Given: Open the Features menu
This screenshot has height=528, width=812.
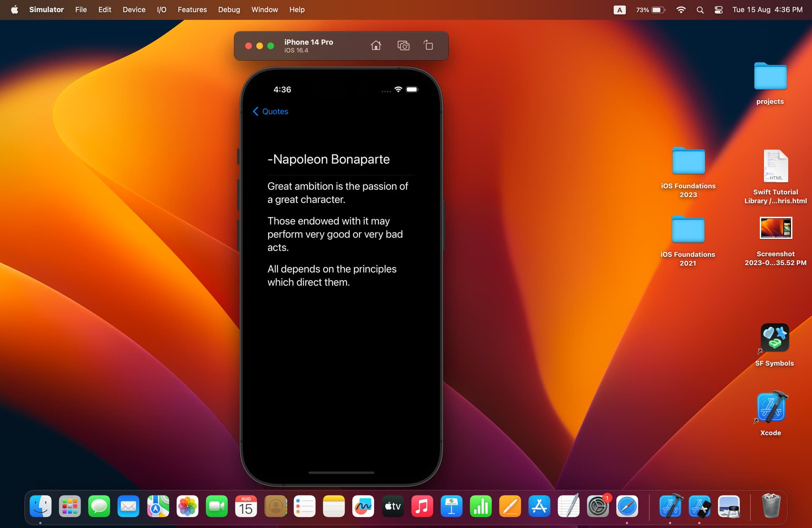Looking at the screenshot, I should [192, 9].
